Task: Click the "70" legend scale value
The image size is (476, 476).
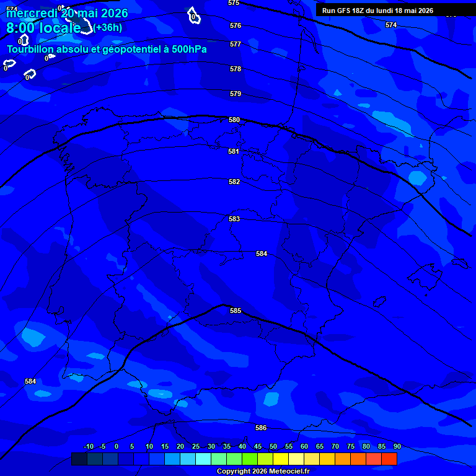Action: [335, 446]
